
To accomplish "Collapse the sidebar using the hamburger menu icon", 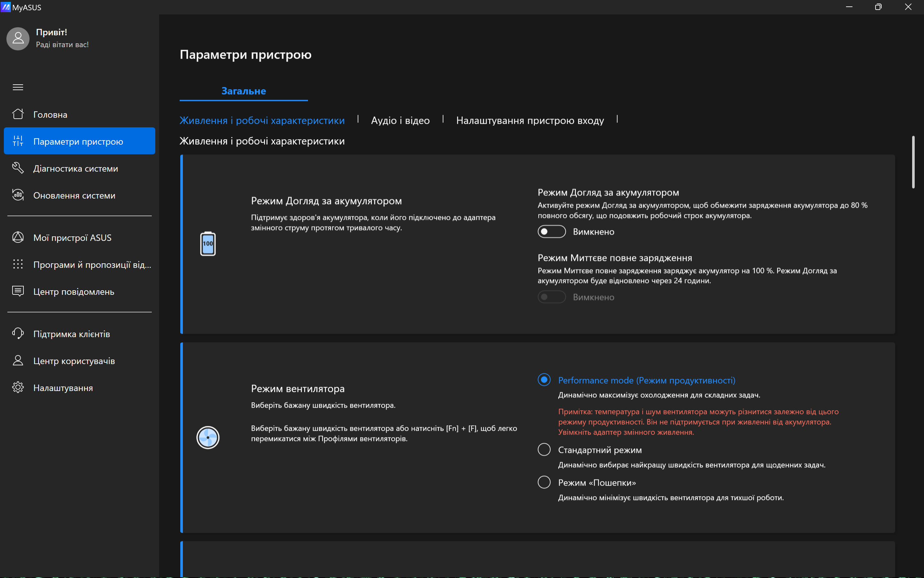I will [x=18, y=87].
